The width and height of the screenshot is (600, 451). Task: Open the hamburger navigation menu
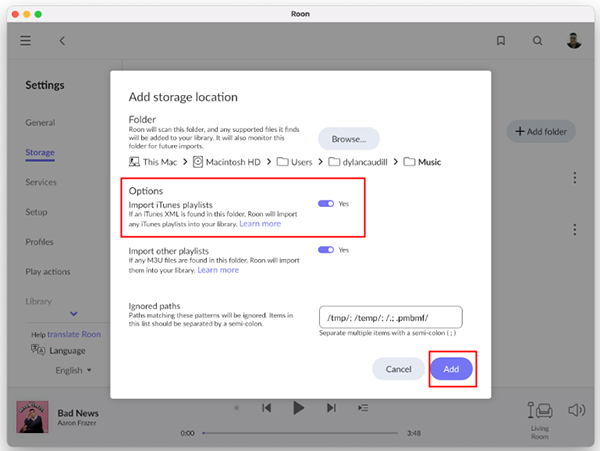[x=25, y=41]
